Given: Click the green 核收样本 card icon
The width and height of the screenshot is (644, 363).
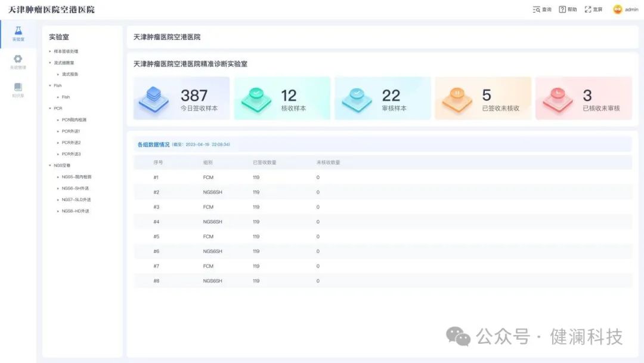Looking at the screenshot, I should click(x=256, y=100).
